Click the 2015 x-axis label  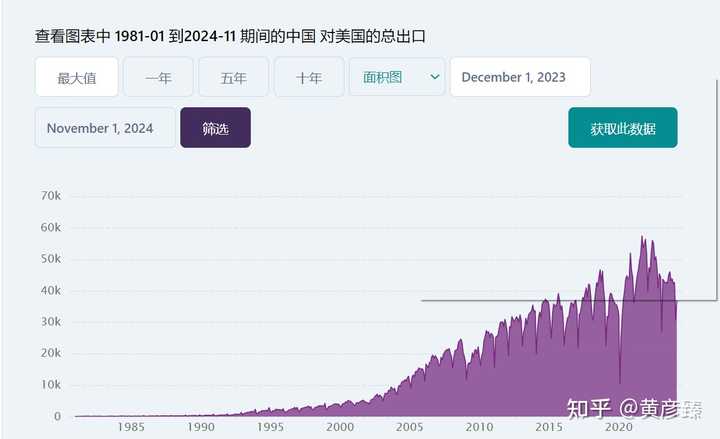coord(549,427)
